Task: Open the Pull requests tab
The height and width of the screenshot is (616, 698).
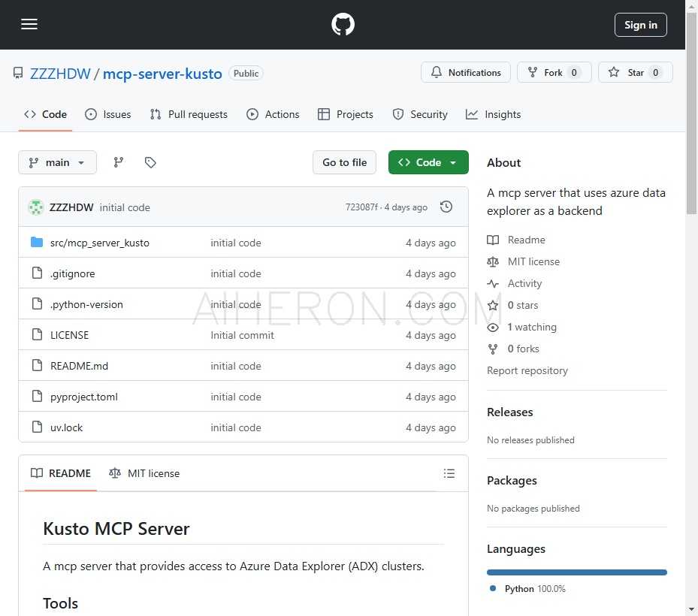Action: coord(189,114)
